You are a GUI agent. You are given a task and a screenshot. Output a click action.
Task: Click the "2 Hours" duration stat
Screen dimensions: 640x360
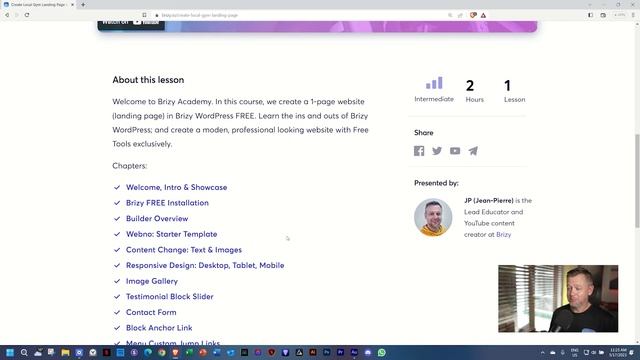pyautogui.click(x=474, y=91)
